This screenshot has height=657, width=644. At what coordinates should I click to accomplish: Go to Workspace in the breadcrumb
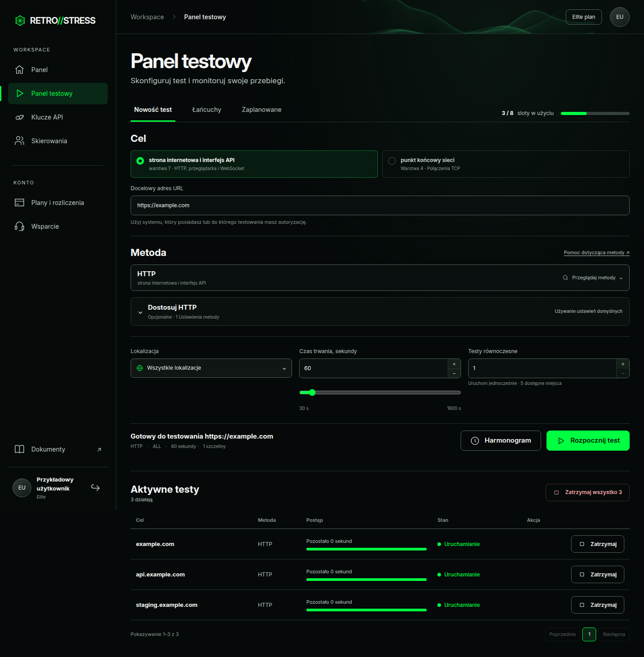coord(147,17)
